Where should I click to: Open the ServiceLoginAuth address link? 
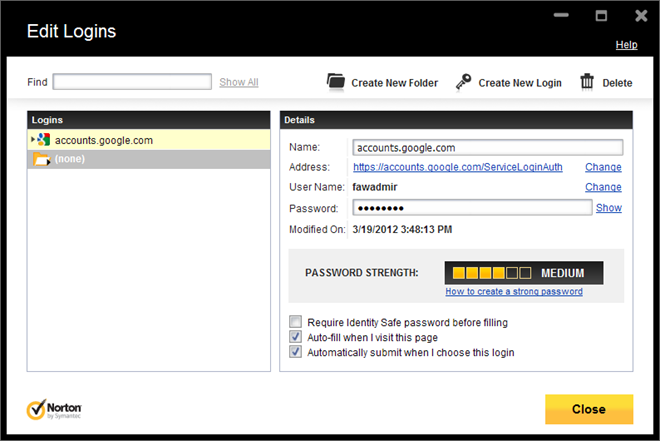tap(458, 167)
